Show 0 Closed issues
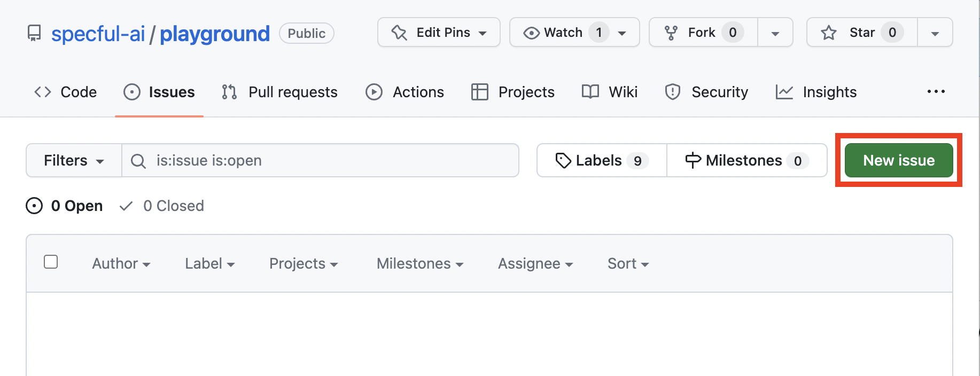Viewport: 980px width, 376px height. coord(162,206)
